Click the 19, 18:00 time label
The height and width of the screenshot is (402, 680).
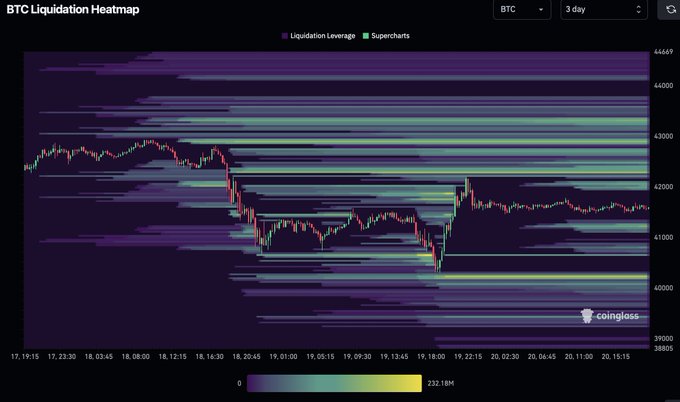click(431, 356)
